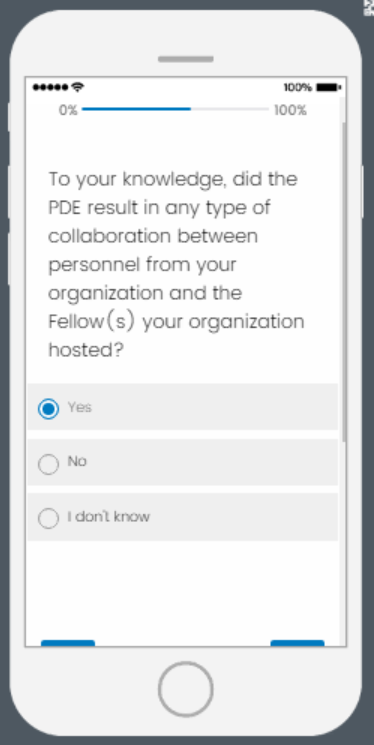Click the black battery icon
Screen dimensions: 374x745
click(x=328, y=87)
